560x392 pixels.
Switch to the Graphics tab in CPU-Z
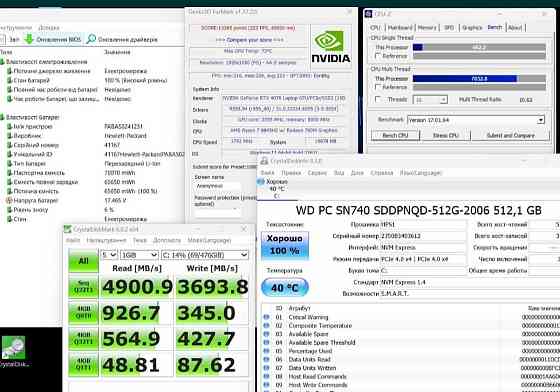click(x=472, y=27)
